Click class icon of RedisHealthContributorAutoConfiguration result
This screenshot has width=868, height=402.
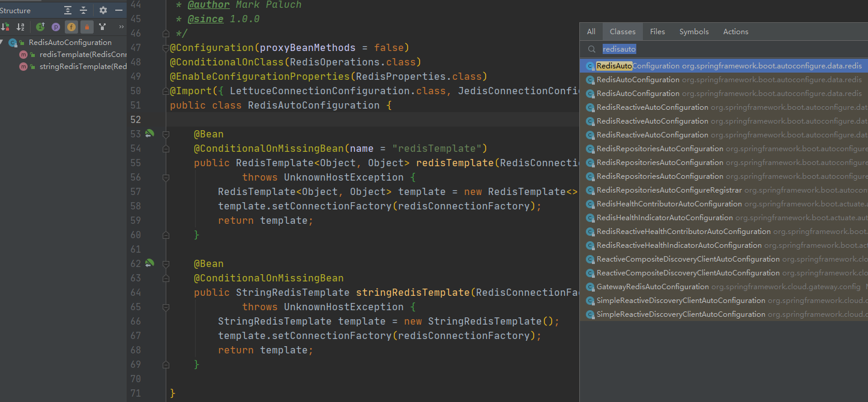pos(590,204)
